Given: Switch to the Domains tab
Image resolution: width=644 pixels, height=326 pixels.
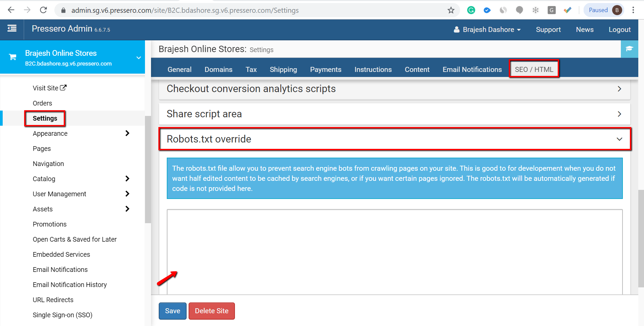Looking at the screenshot, I should coord(218,70).
